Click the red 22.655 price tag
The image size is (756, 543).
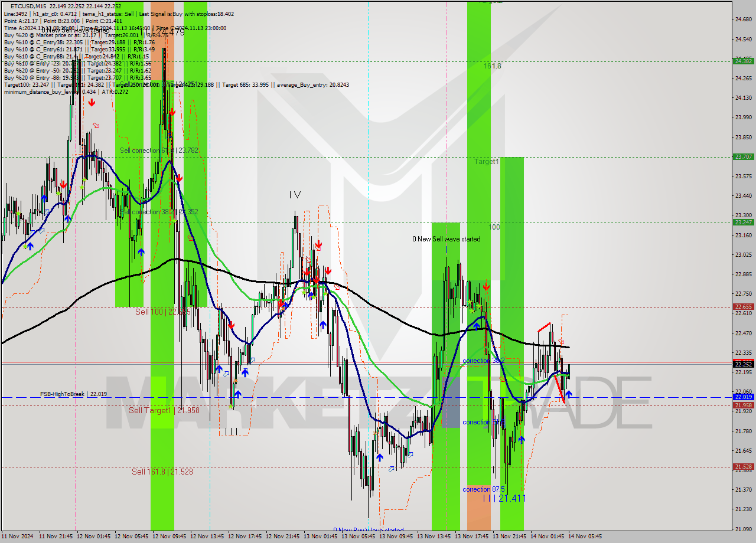pos(743,306)
